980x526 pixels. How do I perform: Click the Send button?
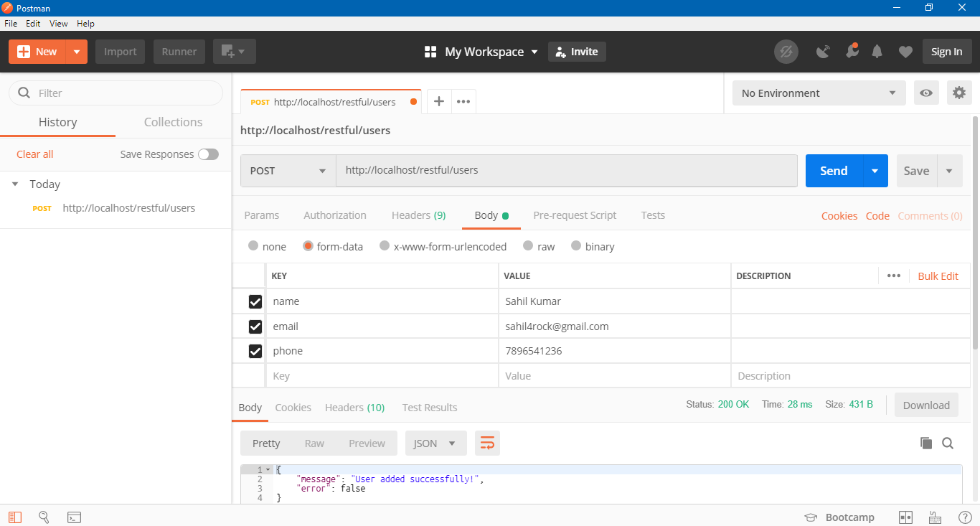(x=832, y=171)
